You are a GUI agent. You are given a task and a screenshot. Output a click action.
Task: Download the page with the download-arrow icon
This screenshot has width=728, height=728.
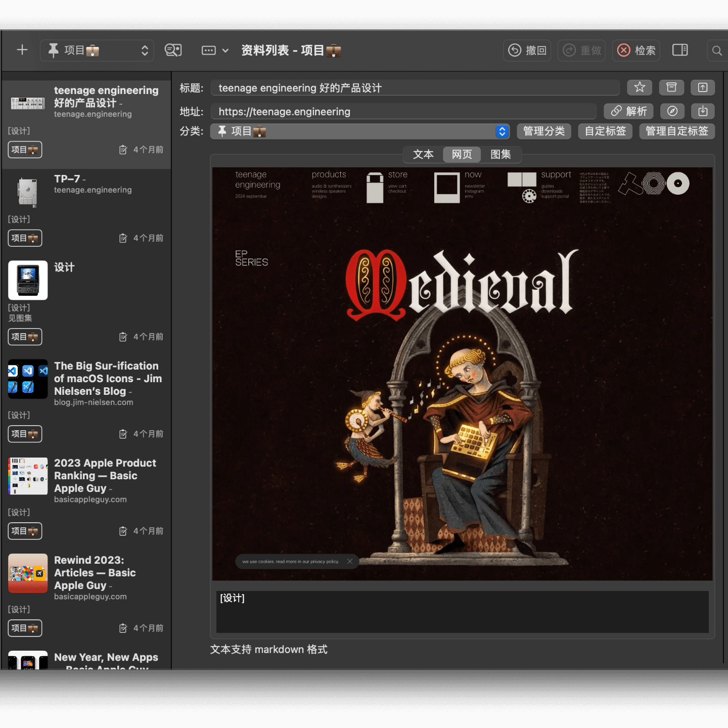coord(703,111)
